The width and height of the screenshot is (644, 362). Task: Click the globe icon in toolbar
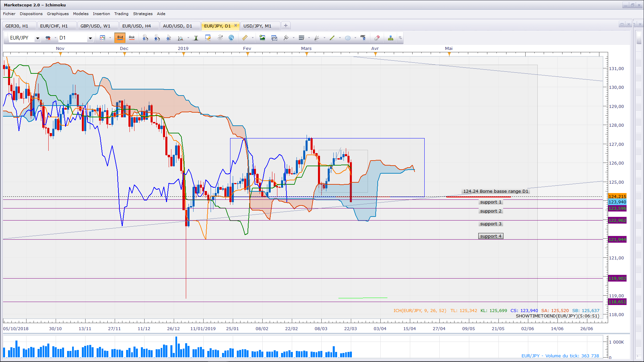coord(231,38)
